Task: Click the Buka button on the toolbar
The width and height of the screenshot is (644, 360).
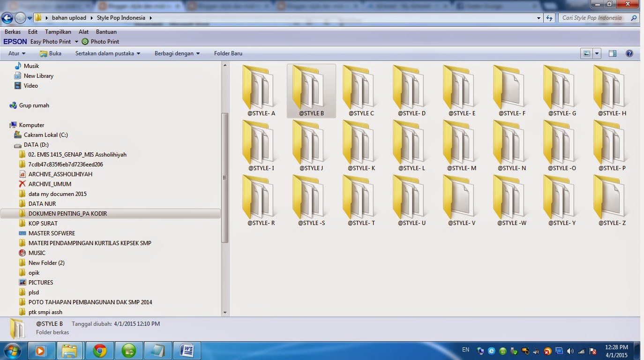Action: pyautogui.click(x=50, y=53)
